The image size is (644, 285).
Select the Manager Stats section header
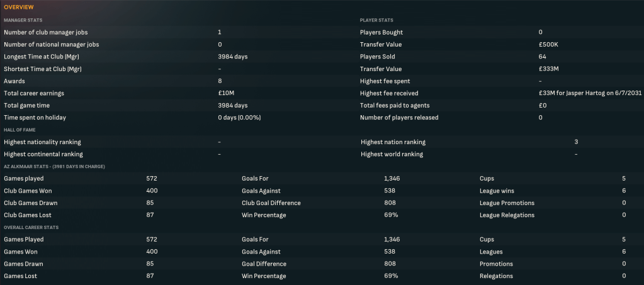coord(23,20)
